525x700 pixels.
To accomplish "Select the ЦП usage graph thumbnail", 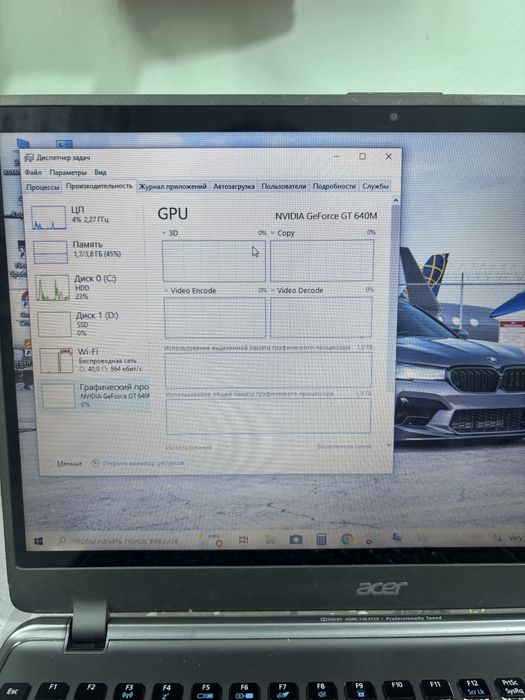I will [x=49, y=217].
